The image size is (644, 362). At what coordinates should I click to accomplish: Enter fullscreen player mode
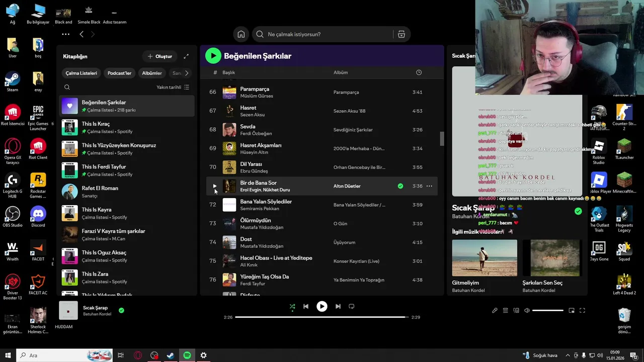pyautogui.click(x=582, y=311)
